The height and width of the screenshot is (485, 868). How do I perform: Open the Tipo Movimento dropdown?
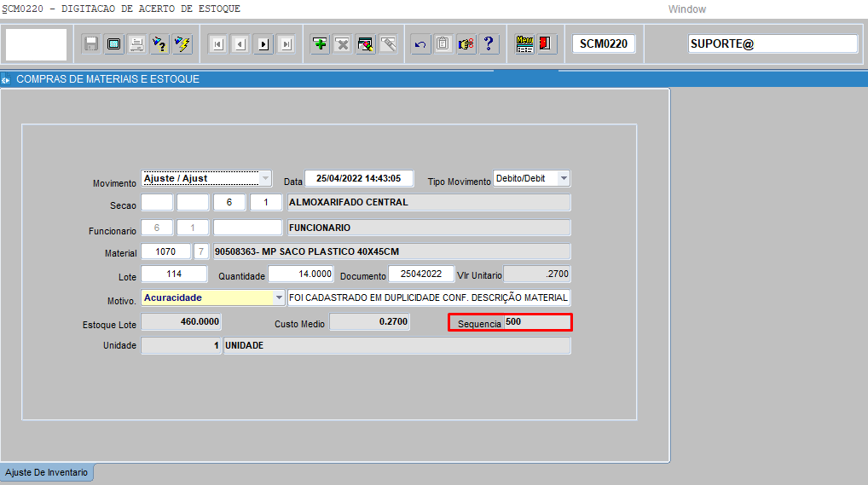tap(563, 179)
